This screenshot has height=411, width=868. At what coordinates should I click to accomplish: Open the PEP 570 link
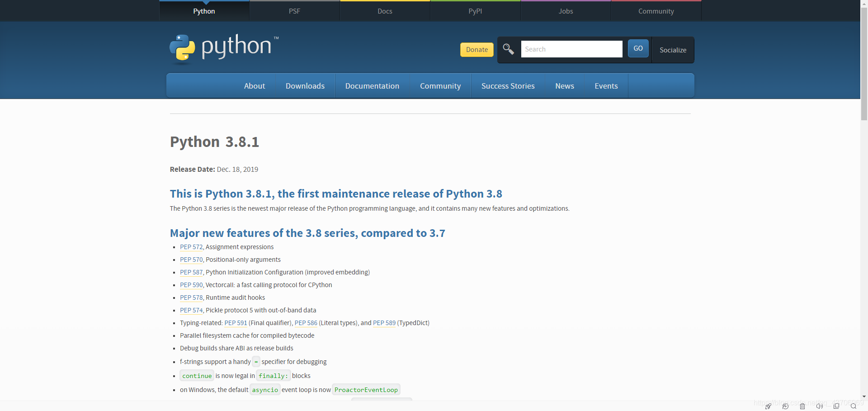[191, 260]
